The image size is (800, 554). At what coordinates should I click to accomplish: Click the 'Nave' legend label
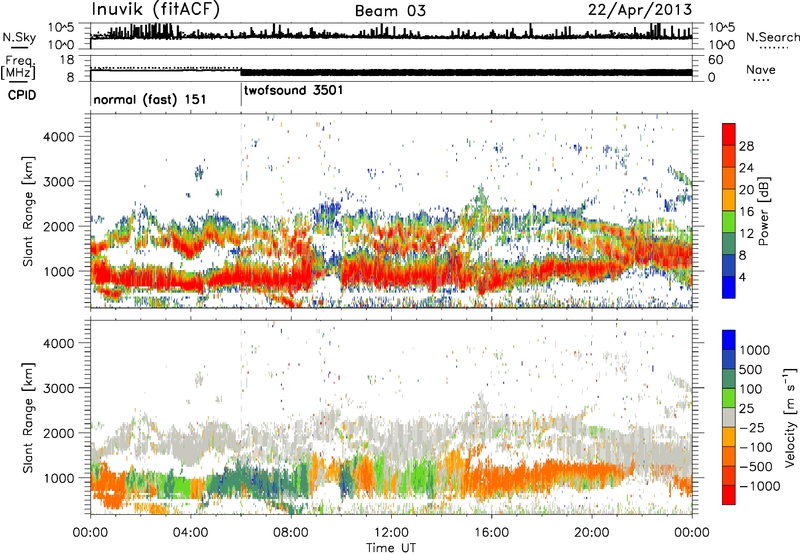point(761,69)
